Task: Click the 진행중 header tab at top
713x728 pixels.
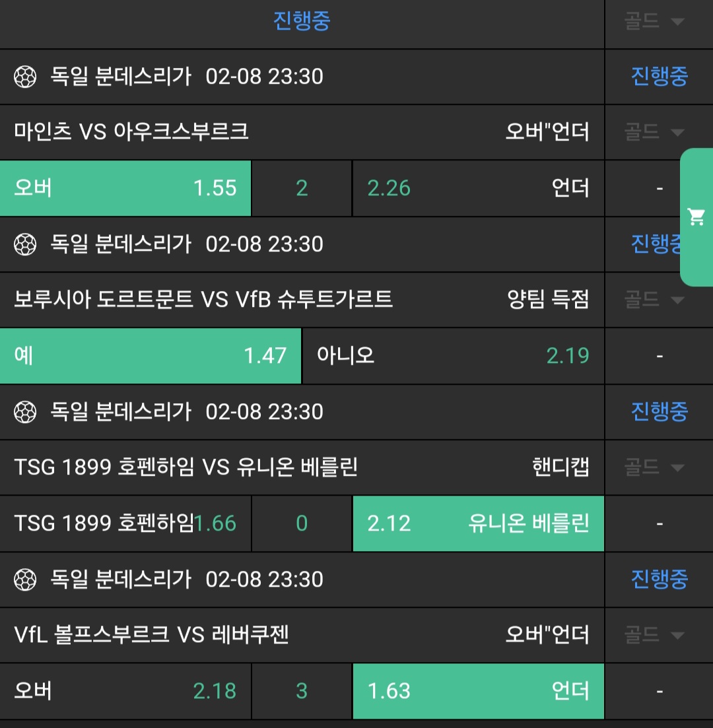Action: tap(302, 21)
